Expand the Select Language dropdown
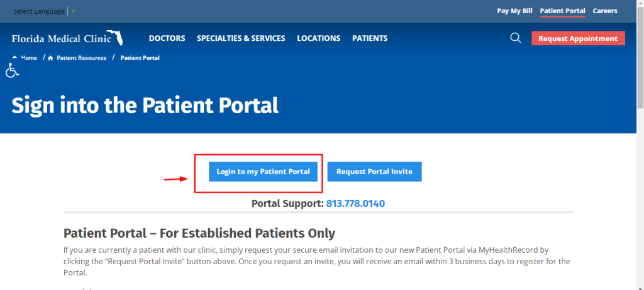The image size is (644, 290). [45, 11]
